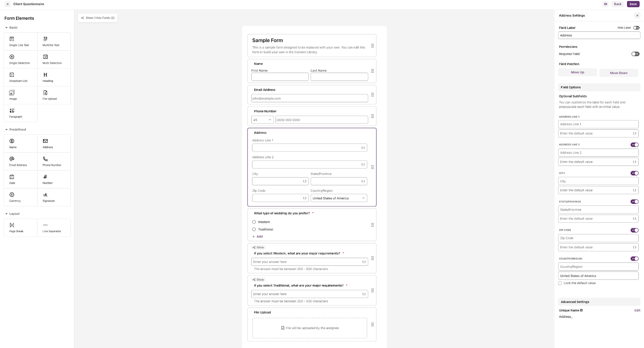This screenshot has height=348, width=644.
Task: Select the Western radio option
Action: point(254,222)
